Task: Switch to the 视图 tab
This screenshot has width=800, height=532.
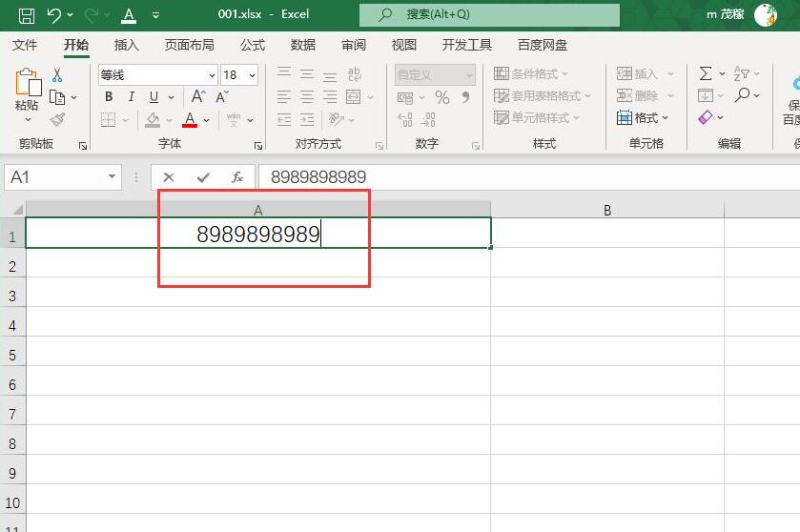Action: pos(404,45)
